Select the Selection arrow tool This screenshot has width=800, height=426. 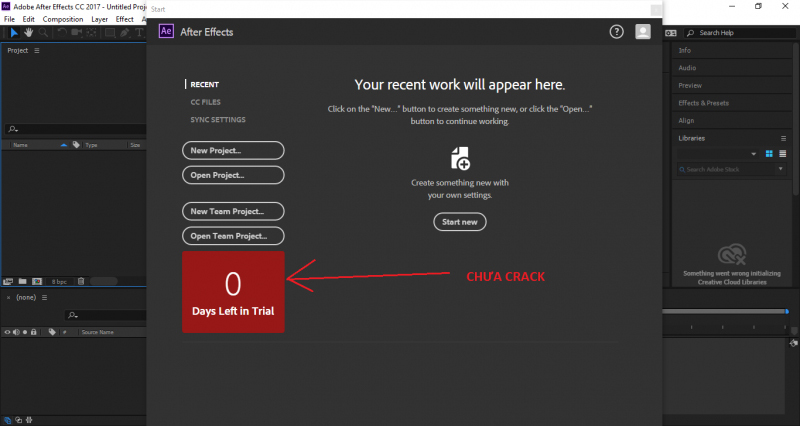14,33
